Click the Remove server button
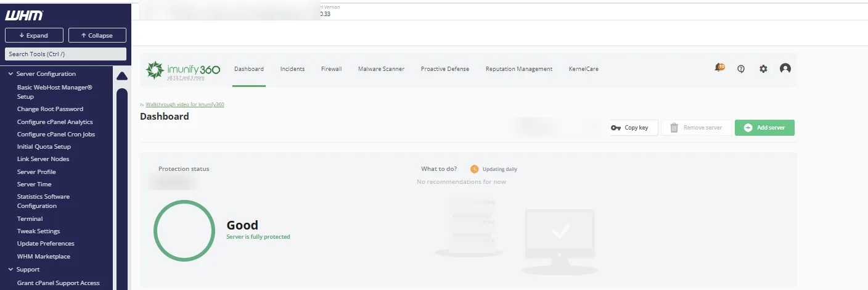The width and height of the screenshot is (868, 290). pyautogui.click(x=696, y=128)
